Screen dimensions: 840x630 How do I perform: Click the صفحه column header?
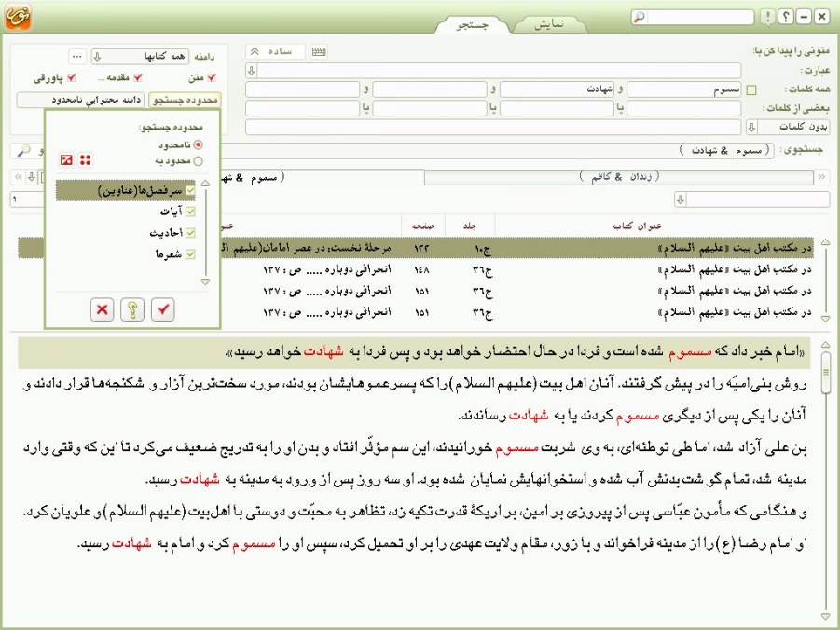[x=423, y=226]
